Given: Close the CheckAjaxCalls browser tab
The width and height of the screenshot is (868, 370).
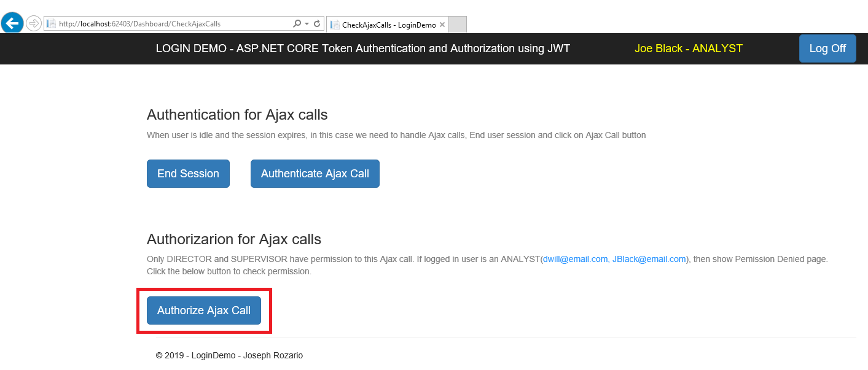Looking at the screenshot, I should (442, 25).
